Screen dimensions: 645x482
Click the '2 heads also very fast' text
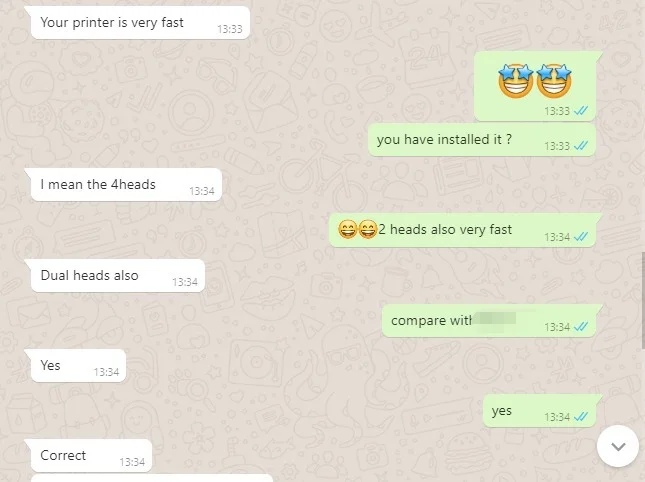point(445,229)
